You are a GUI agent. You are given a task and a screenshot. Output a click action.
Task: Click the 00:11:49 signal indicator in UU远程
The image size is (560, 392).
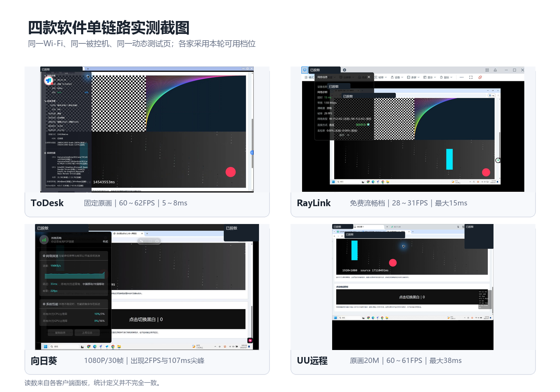[x=396, y=227]
